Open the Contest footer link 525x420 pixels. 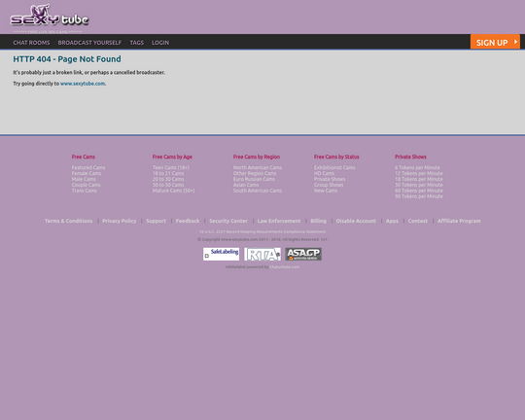[x=418, y=221]
